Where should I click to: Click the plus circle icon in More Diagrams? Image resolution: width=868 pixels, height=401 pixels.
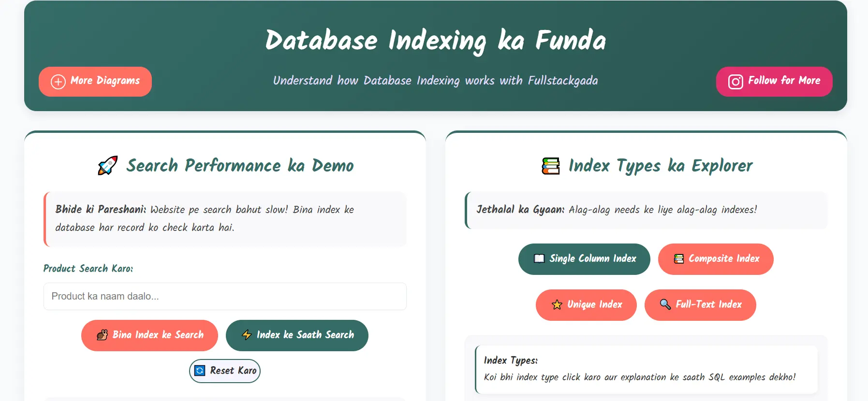pos(58,82)
